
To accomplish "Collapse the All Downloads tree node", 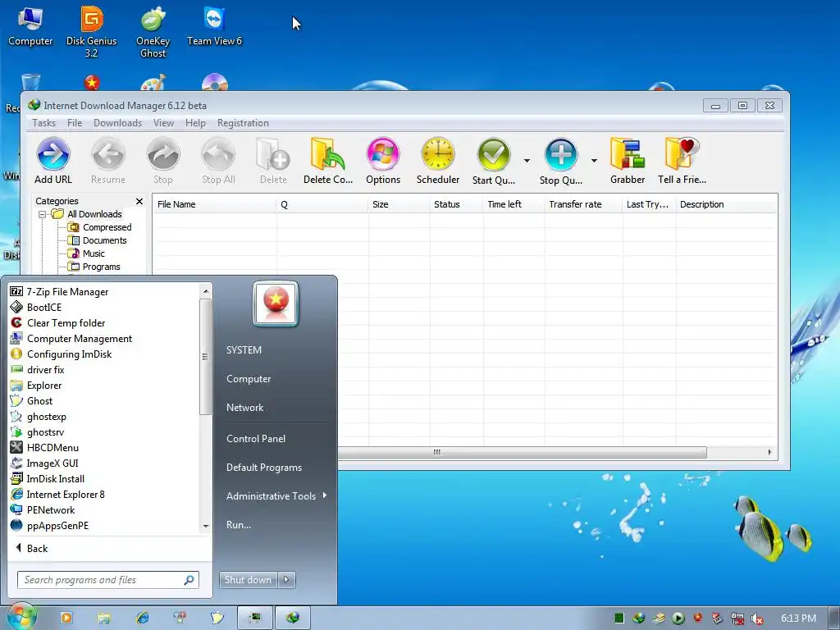I will click(42, 214).
